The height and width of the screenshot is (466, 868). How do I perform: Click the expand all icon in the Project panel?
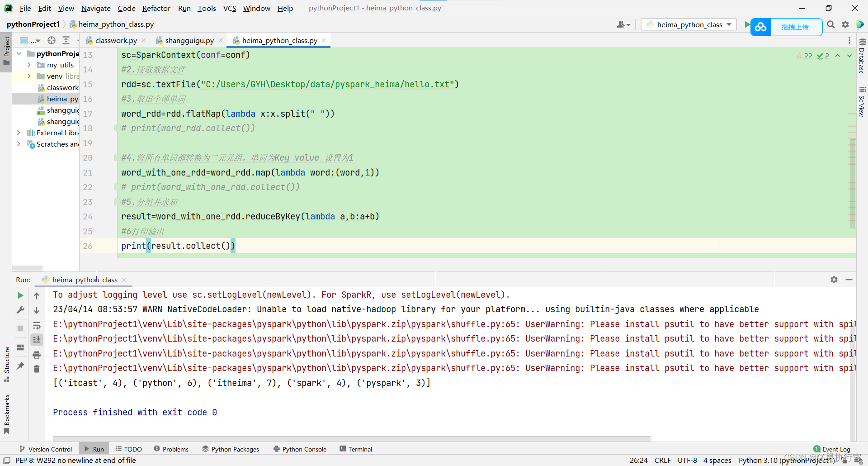tap(66, 40)
